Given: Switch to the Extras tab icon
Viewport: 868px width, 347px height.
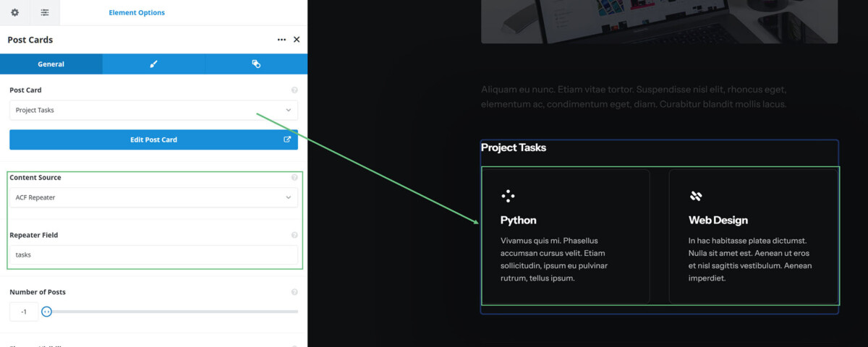Looking at the screenshot, I should (256, 64).
